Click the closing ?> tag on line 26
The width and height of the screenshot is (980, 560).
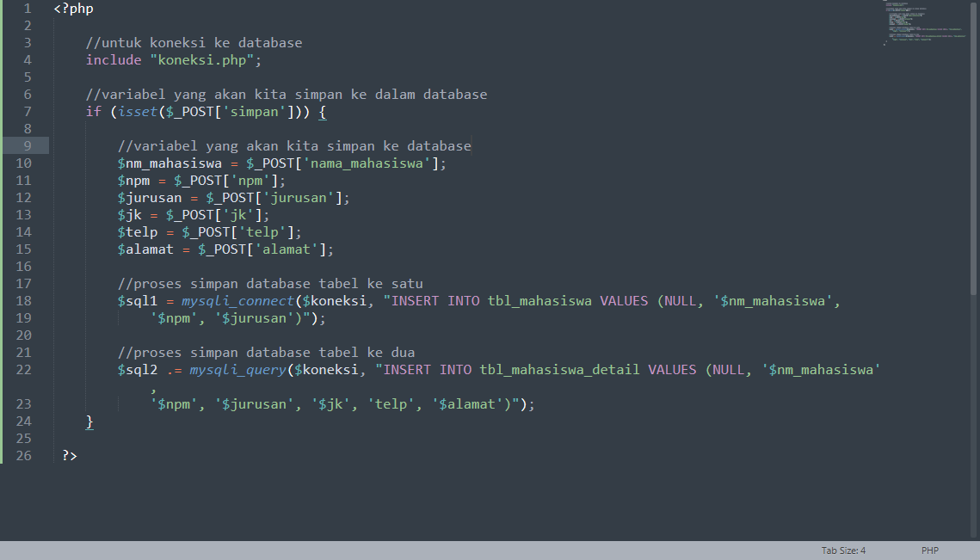click(x=68, y=455)
